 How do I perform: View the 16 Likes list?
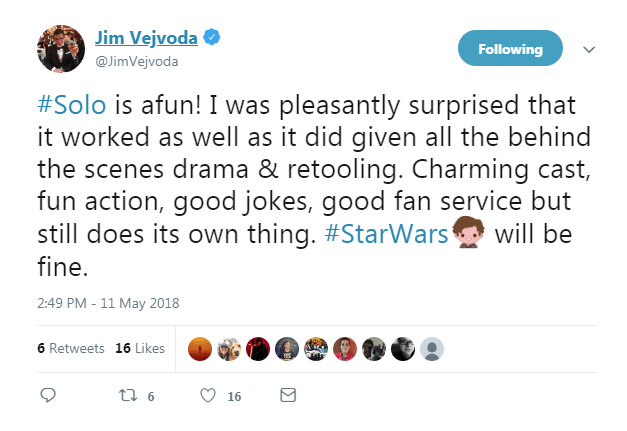[139, 348]
